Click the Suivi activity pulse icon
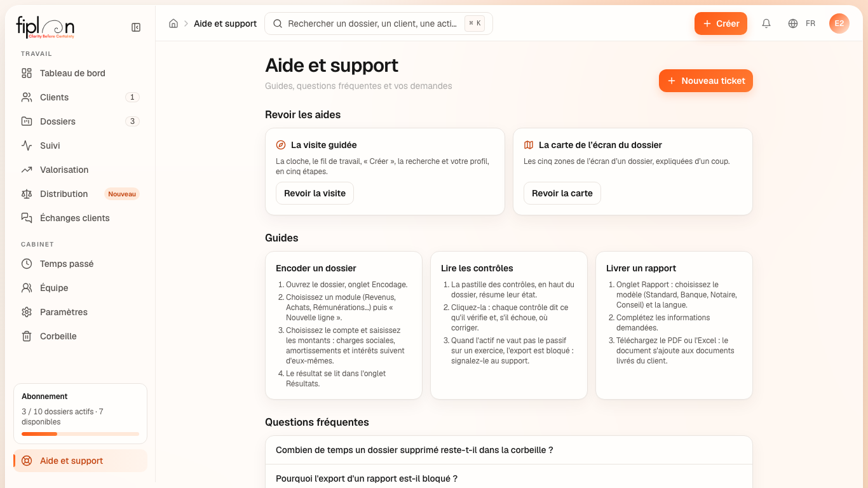The width and height of the screenshot is (868, 488). (x=27, y=146)
